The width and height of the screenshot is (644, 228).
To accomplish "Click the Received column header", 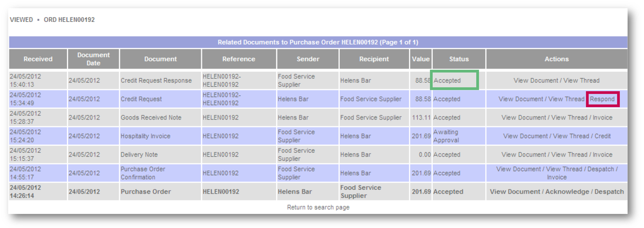I will coord(38,59).
